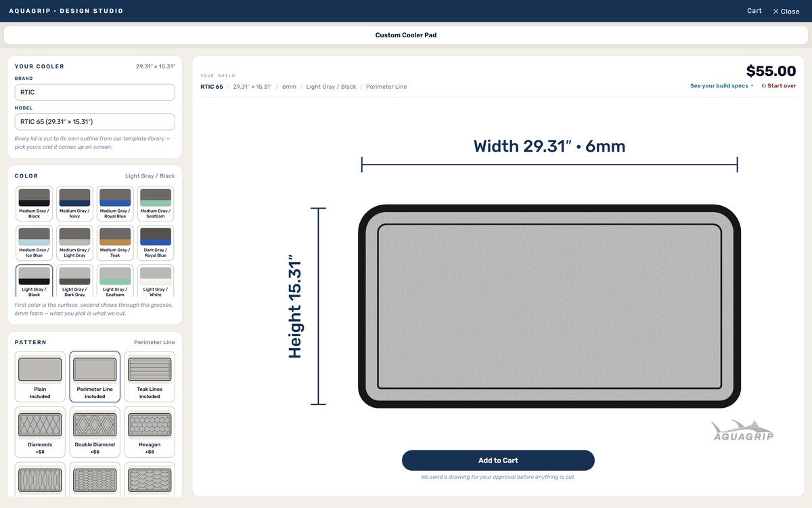
Task: Select Light Gray / White color
Action: [x=156, y=281]
